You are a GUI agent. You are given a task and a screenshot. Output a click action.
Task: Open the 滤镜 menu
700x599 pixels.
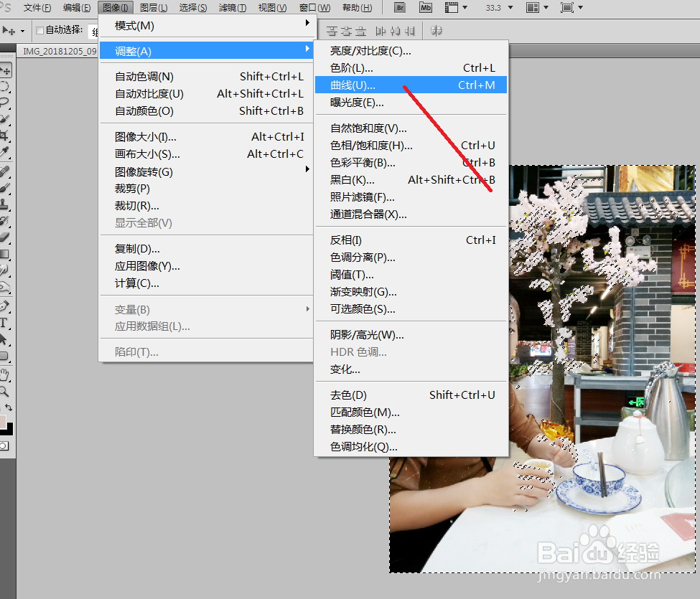(233, 8)
